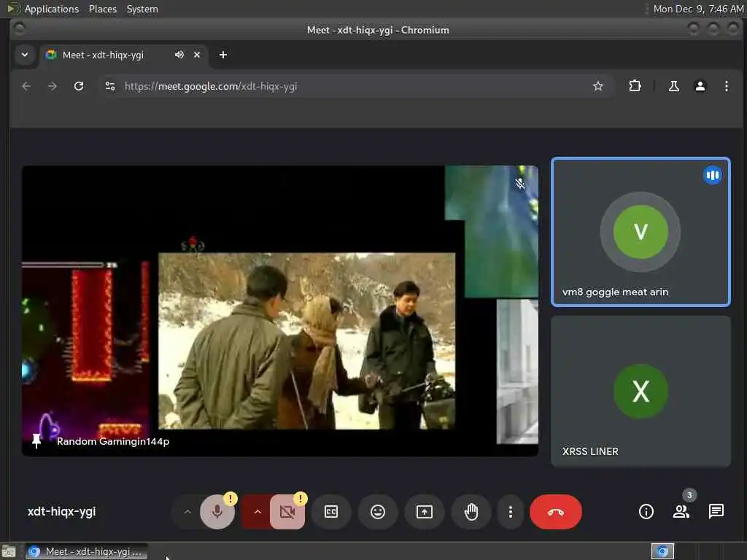Screen dimensions: 747x560
Task: Click the vm8 goggle meat arin name label
Action: tap(615, 292)
